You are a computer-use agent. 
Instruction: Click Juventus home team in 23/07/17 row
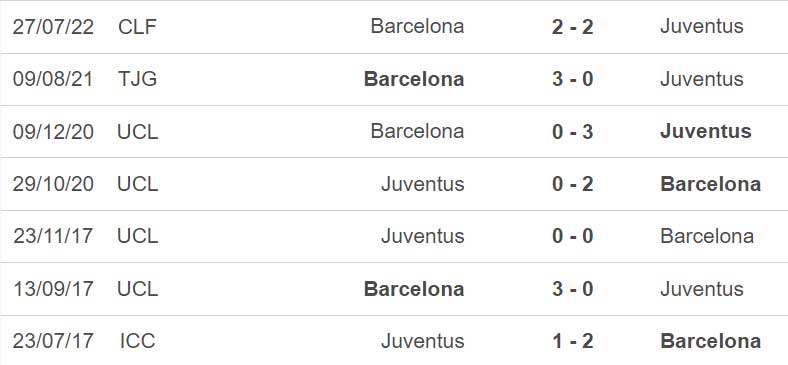(x=423, y=341)
